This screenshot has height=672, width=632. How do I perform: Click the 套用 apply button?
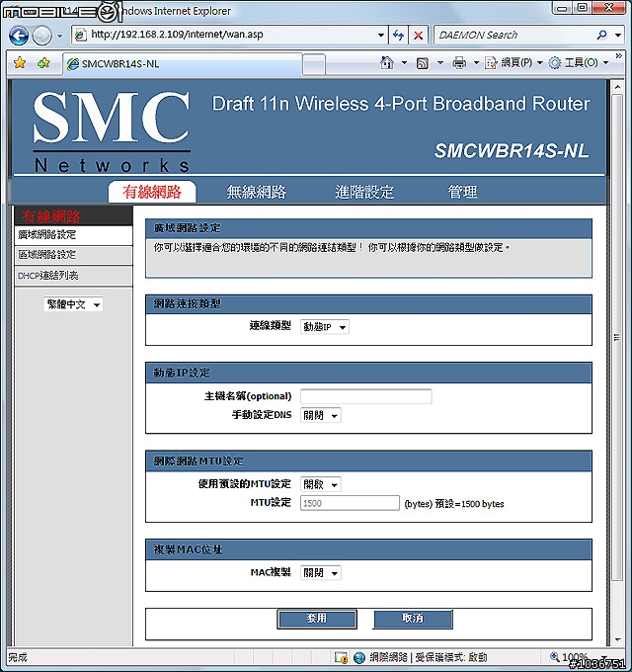317,619
